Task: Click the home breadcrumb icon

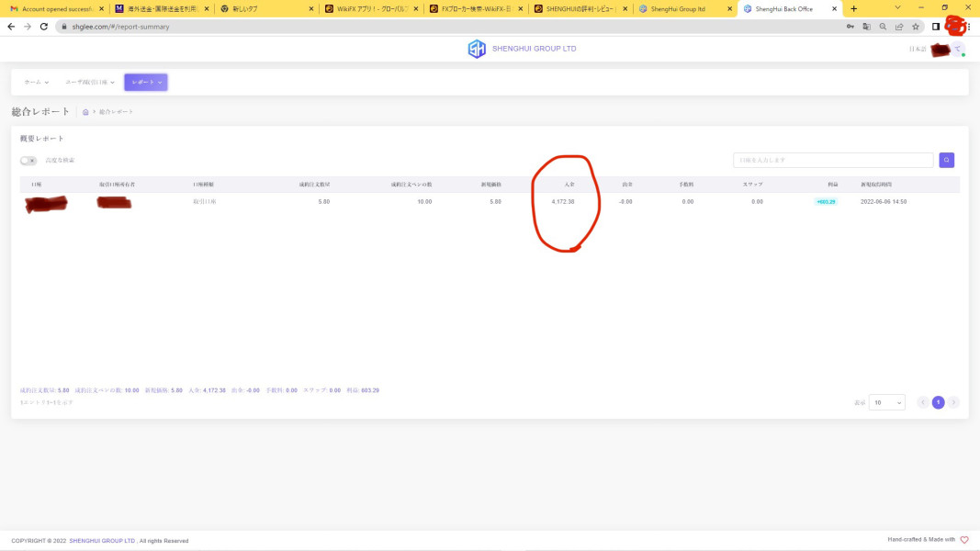Action: click(x=85, y=112)
